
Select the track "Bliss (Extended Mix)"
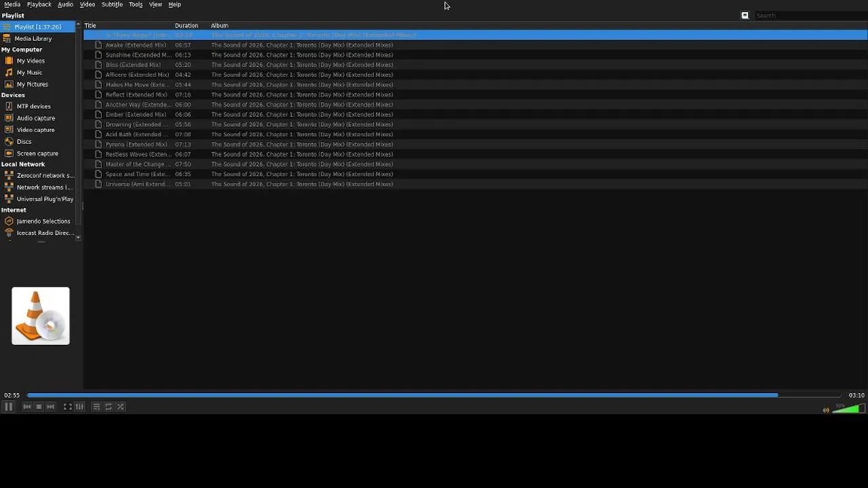coord(133,65)
